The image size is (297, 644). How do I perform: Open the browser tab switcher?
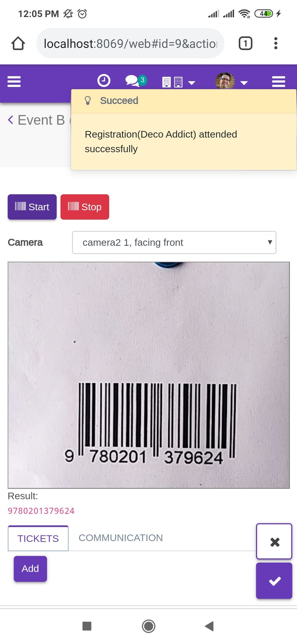tap(245, 43)
